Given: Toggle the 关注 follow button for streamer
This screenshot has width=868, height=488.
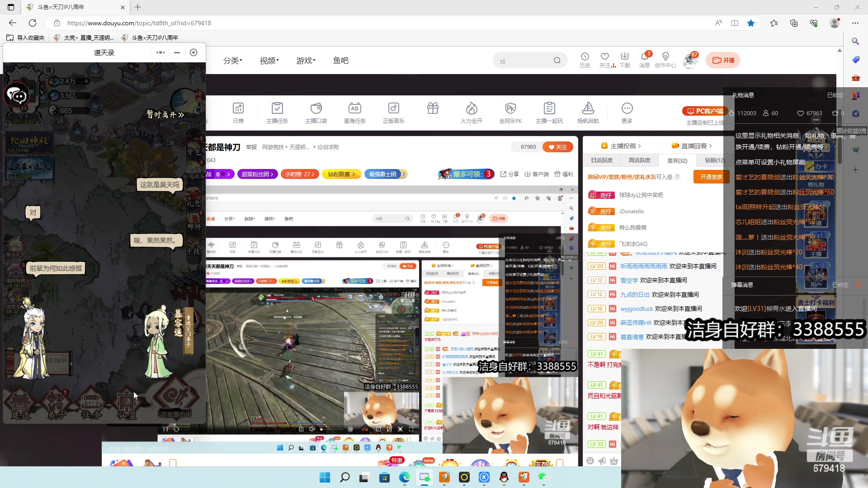Looking at the screenshot, I should [558, 147].
